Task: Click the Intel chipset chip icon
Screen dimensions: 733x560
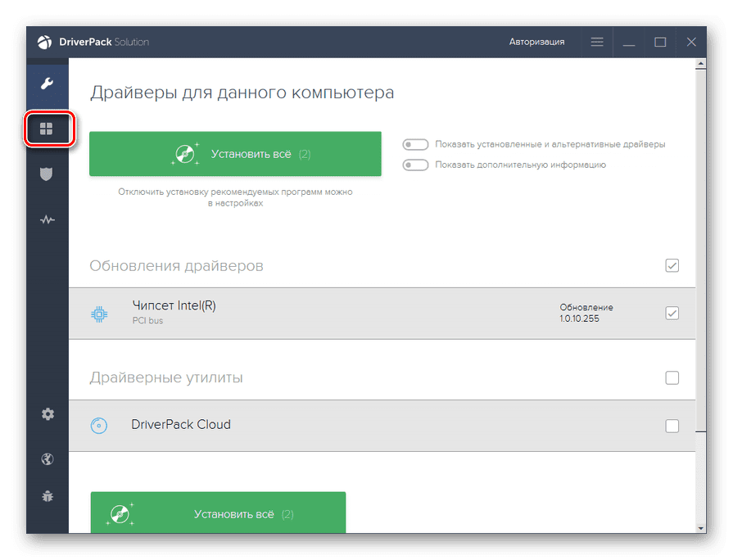Action: (x=99, y=314)
